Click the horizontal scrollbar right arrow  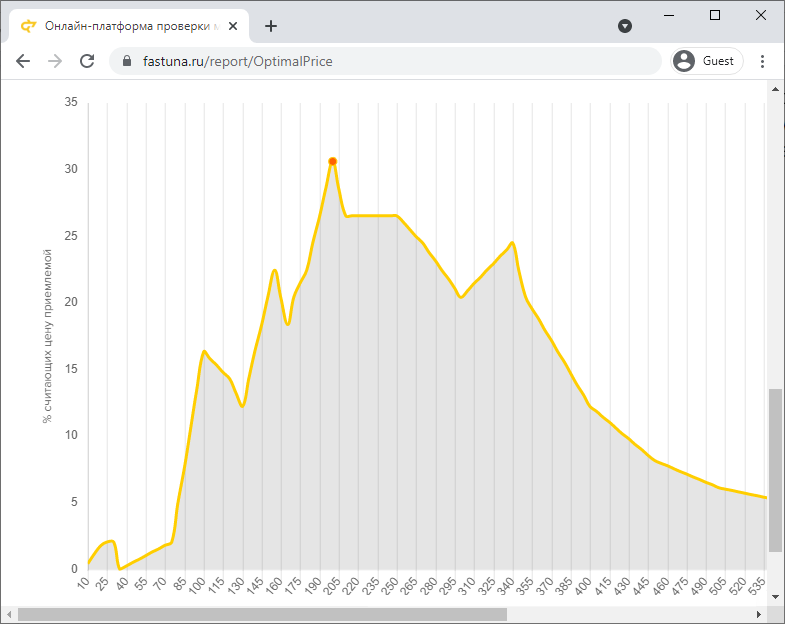[x=759, y=614]
